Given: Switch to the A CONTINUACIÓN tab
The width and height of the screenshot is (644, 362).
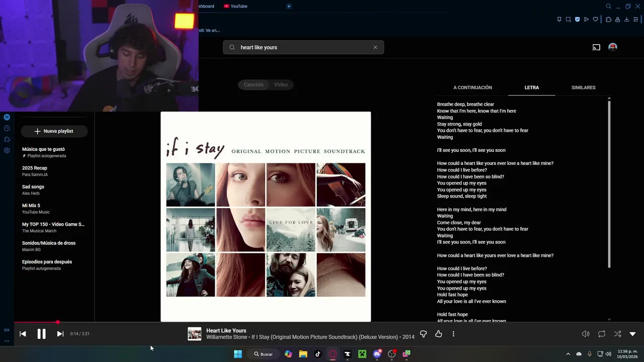Looking at the screenshot, I should pos(472,87).
